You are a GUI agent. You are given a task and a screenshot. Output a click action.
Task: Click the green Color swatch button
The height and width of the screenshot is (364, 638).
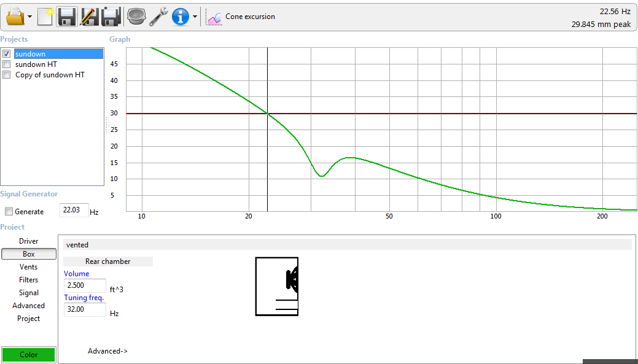point(28,355)
